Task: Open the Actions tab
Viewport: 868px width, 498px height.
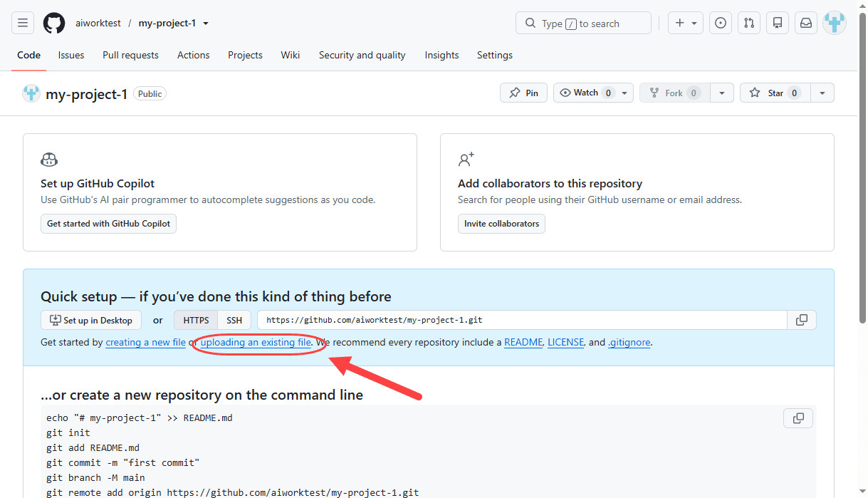Action: pos(194,55)
